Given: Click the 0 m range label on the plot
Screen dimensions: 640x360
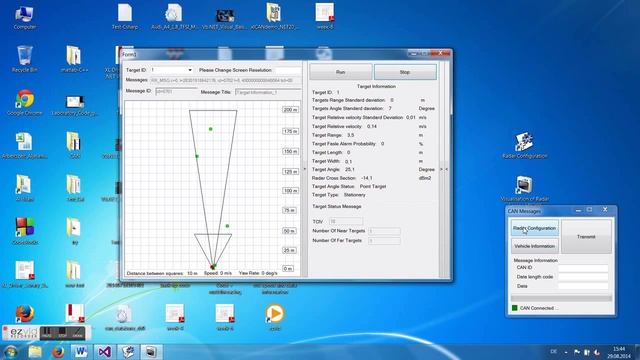Looking at the screenshot, I should (x=288, y=269).
